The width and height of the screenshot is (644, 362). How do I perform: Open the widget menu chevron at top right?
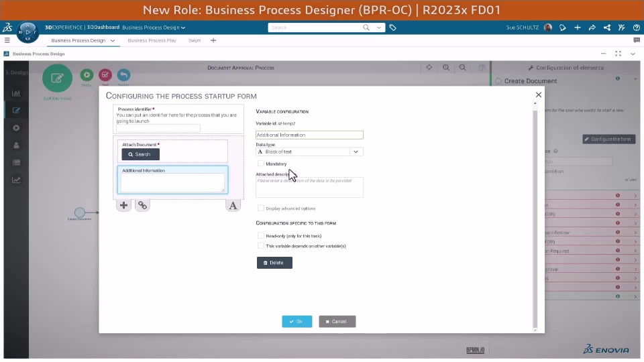click(633, 54)
